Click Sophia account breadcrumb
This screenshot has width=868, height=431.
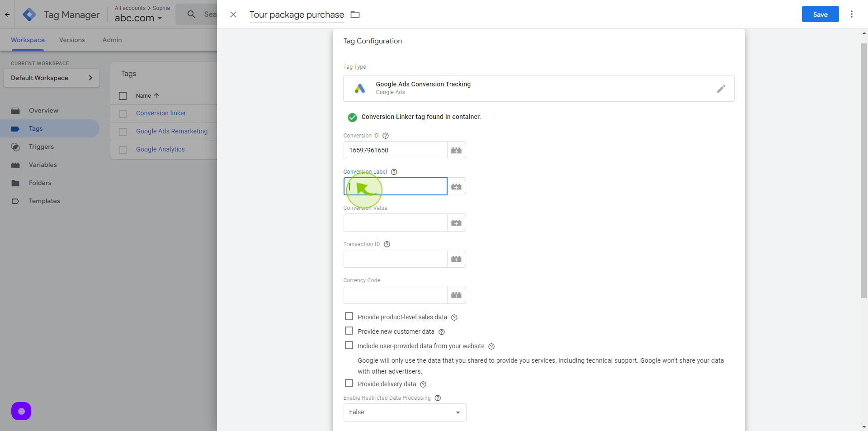click(x=161, y=8)
